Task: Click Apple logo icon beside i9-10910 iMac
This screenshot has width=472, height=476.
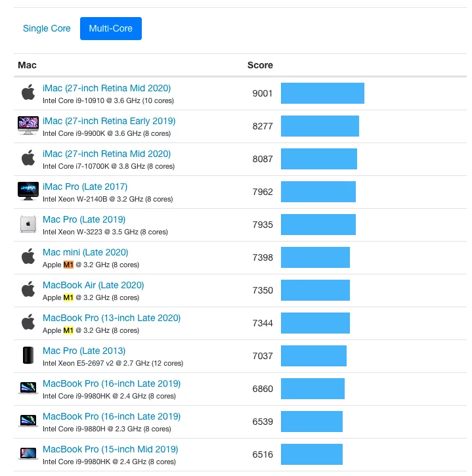Action: click(28, 92)
